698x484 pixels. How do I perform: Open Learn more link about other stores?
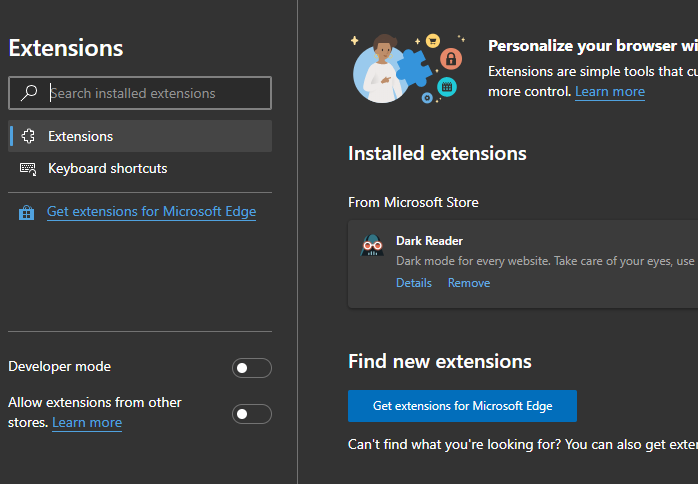click(87, 423)
